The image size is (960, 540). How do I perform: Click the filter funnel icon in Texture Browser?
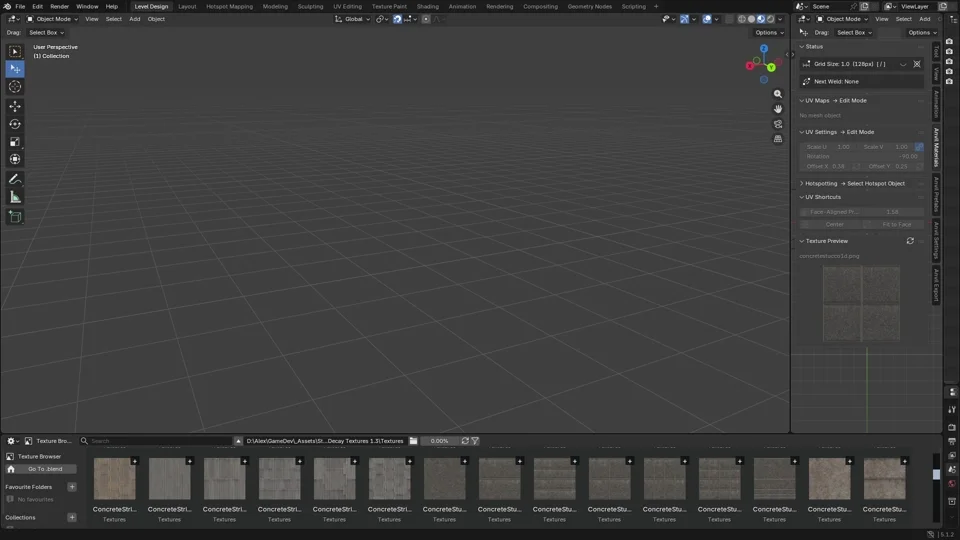tap(475, 441)
